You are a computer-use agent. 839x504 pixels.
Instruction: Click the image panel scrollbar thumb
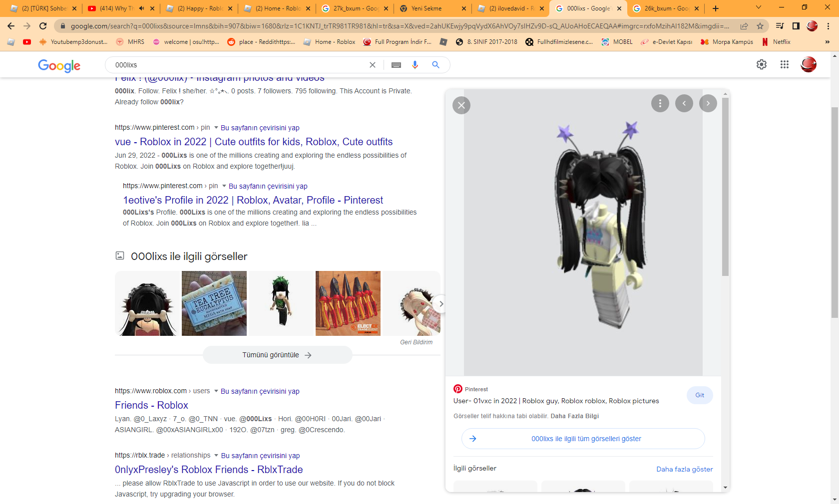(725, 187)
